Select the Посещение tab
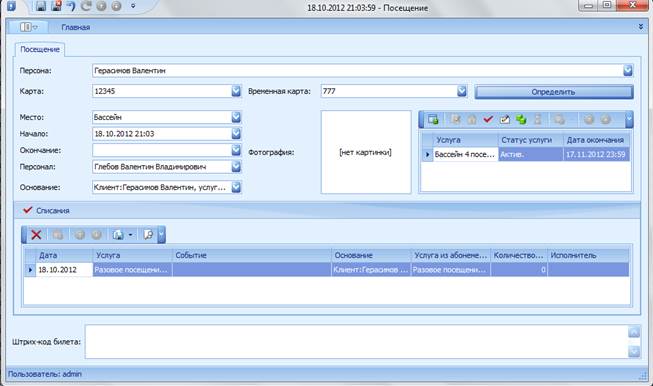This screenshot has width=653, height=386. point(40,49)
